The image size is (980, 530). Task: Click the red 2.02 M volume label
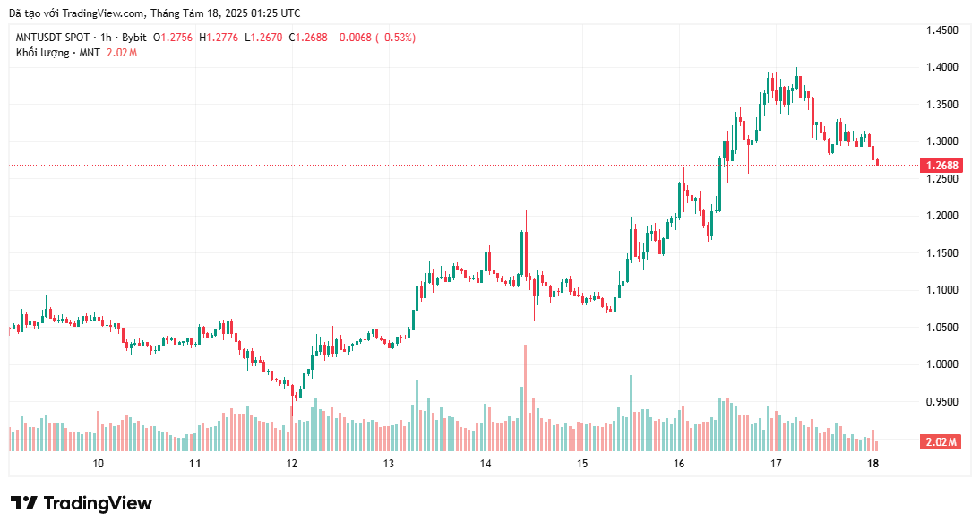[941, 442]
